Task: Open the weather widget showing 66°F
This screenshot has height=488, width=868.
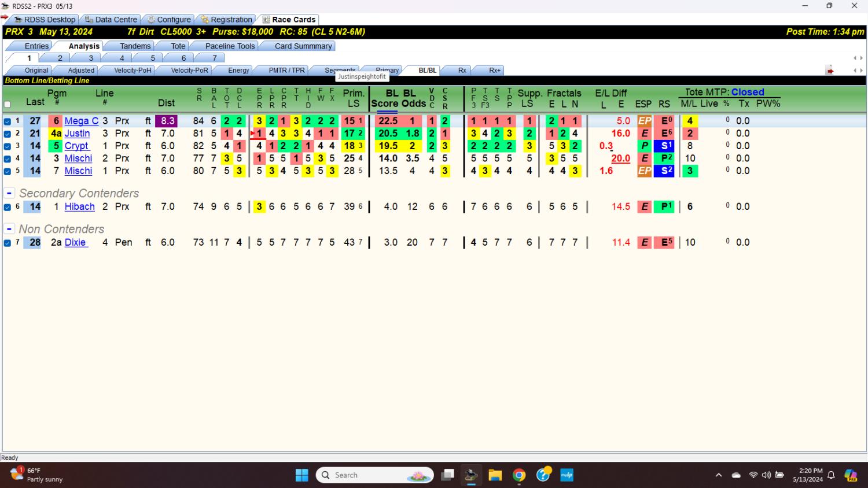Action: [37, 475]
